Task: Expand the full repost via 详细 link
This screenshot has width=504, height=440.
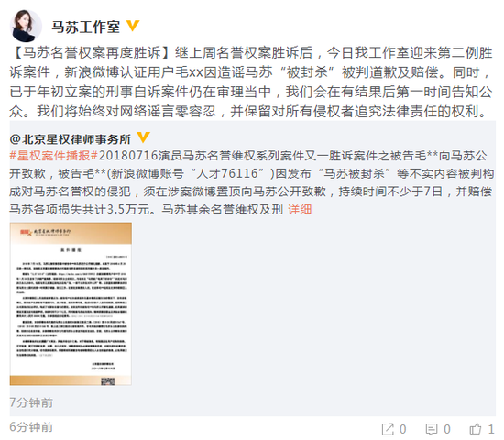Action: (x=300, y=209)
